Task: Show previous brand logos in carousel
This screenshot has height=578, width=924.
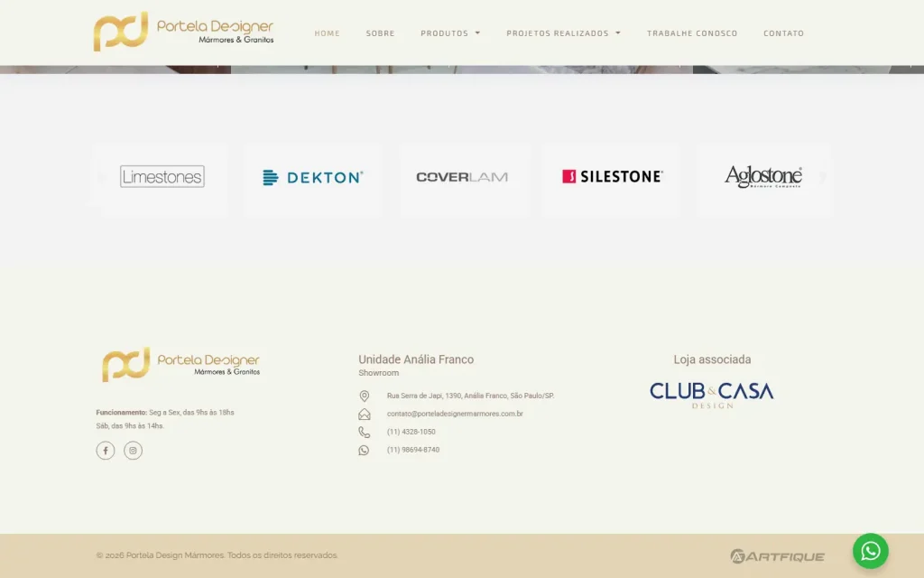Action: point(101,177)
